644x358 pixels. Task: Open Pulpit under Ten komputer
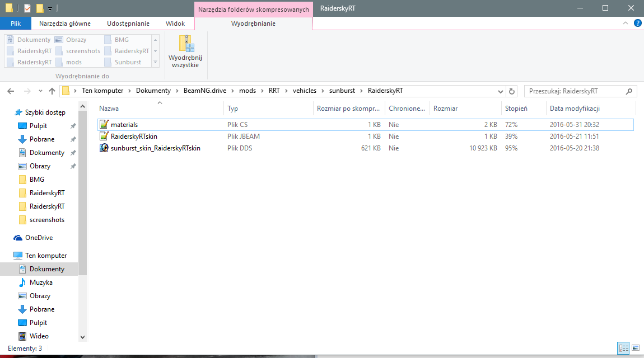[x=38, y=323]
